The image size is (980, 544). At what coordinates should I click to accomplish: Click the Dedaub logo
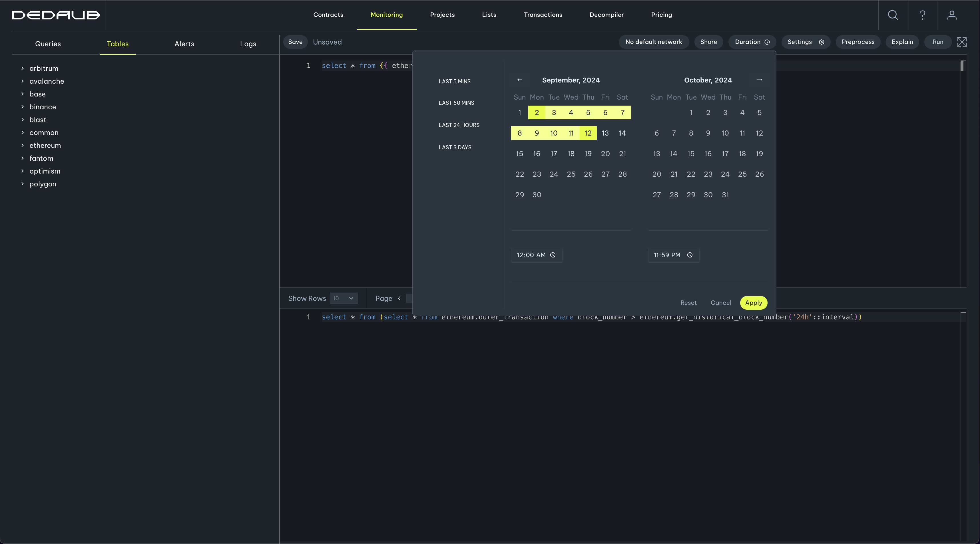pos(56,15)
